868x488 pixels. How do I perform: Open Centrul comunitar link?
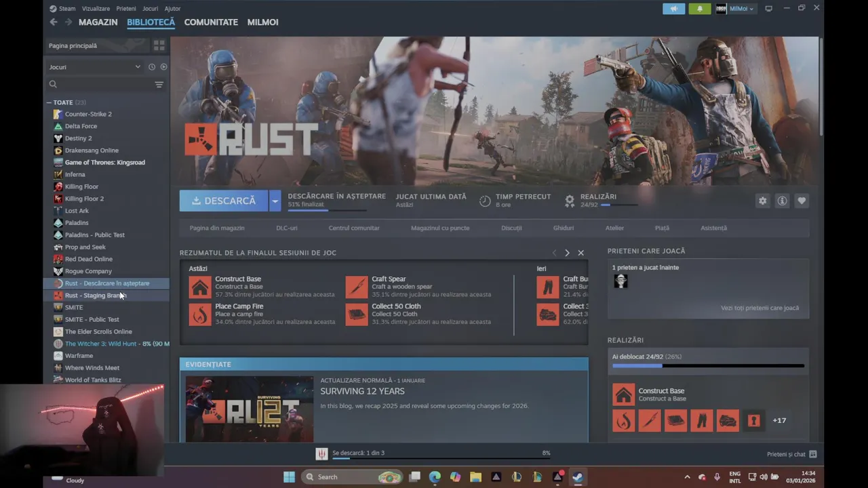[354, 228]
